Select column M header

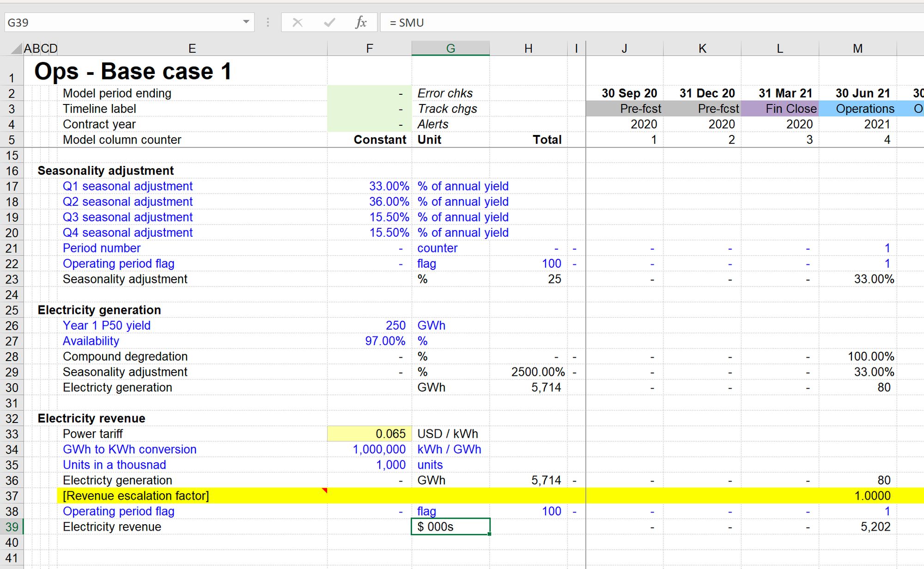tap(857, 48)
